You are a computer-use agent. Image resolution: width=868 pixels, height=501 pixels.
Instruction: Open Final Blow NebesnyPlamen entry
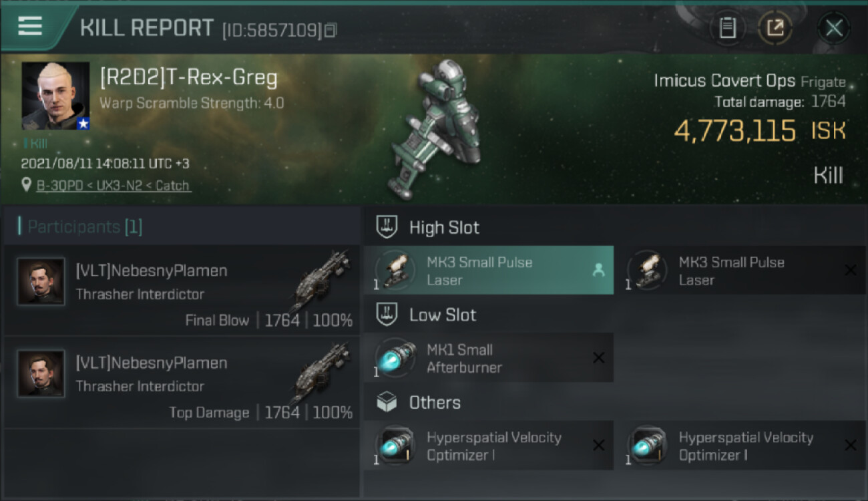(182, 290)
